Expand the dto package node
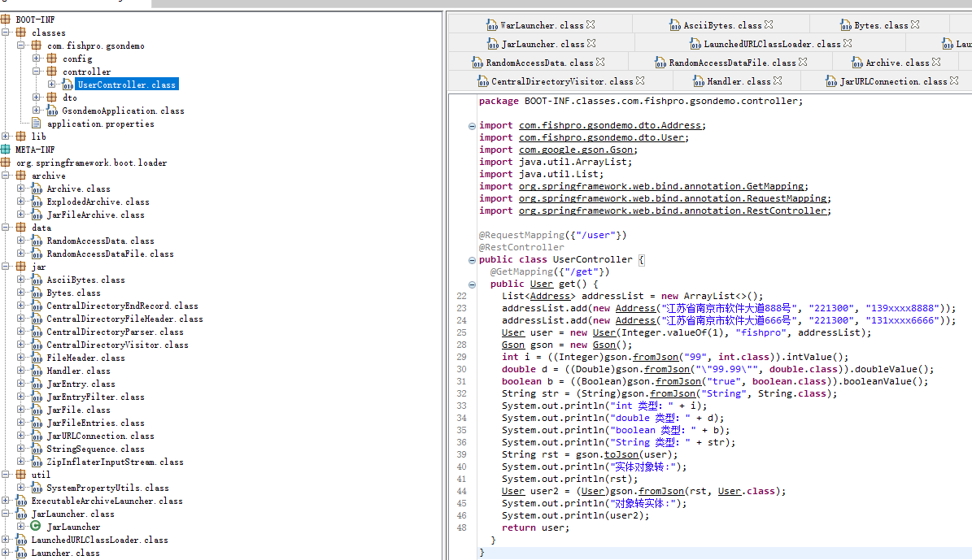Image resolution: width=972 pixels, height=560 pixels. [x=37, y=98]
